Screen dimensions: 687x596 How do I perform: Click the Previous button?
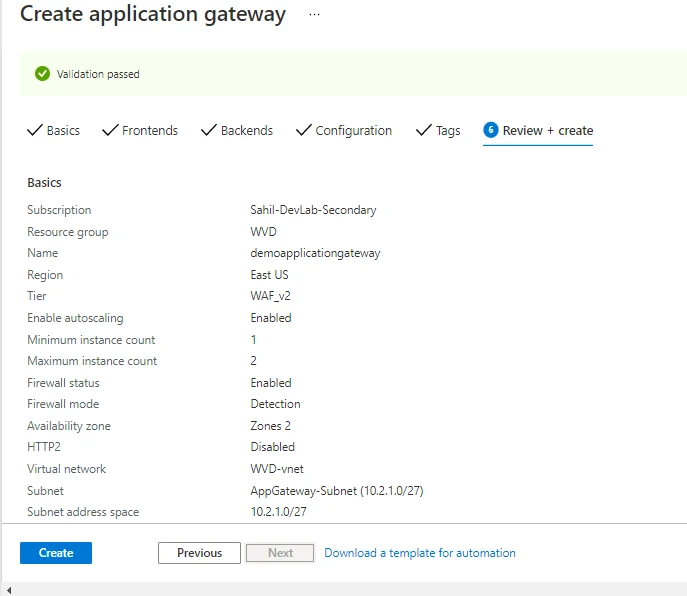[x=199, y=553]
